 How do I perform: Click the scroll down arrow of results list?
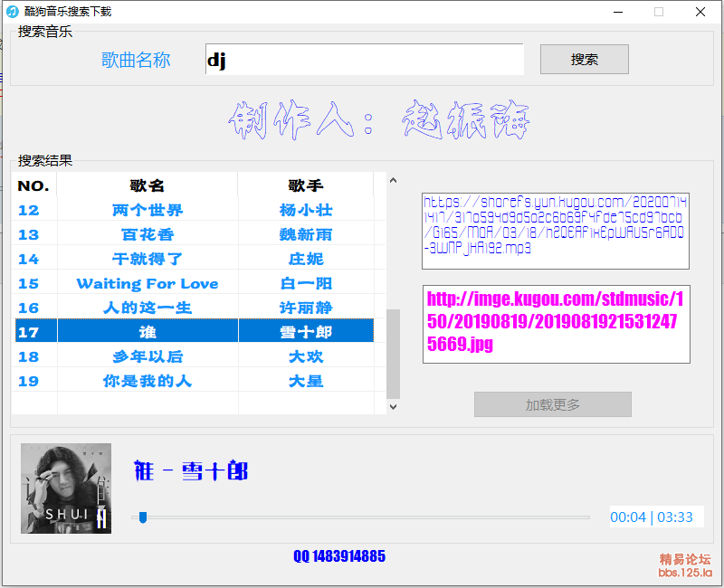click(x=393, y=406)
